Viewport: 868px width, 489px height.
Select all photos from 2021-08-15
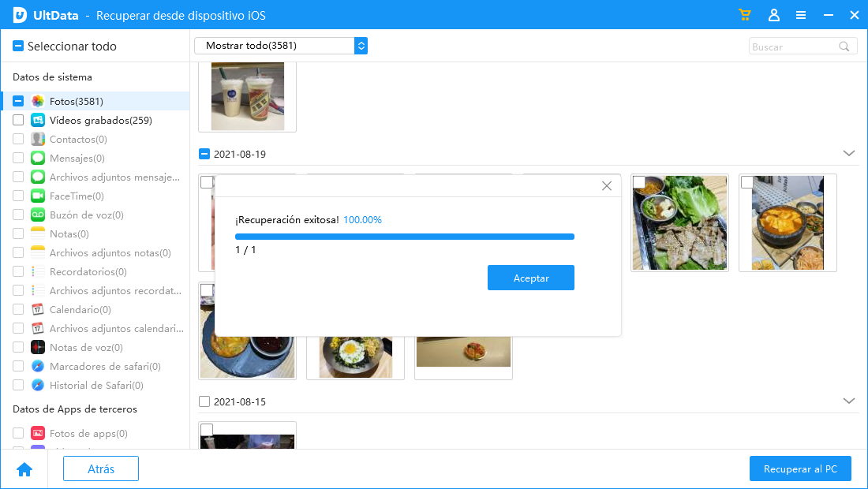(x=204, y=401)
